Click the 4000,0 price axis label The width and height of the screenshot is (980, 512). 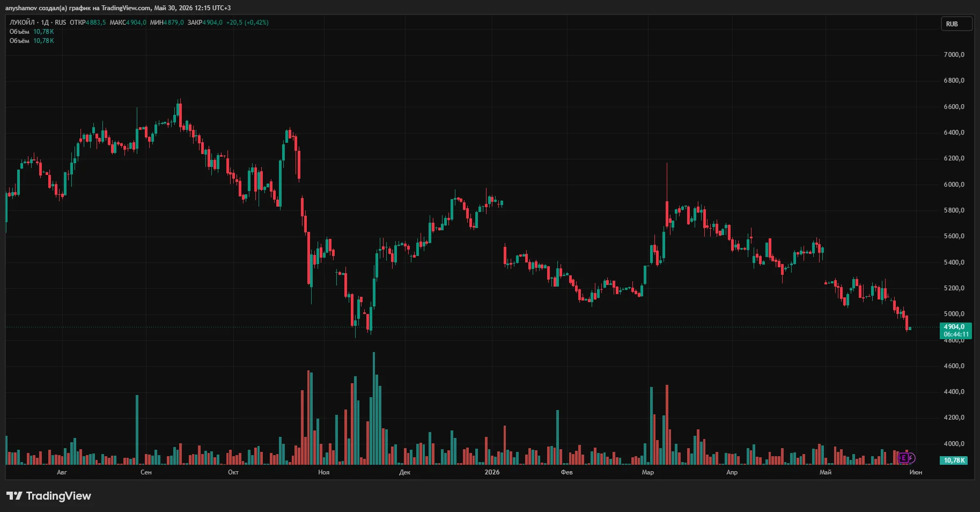click(x=954, y=444)
